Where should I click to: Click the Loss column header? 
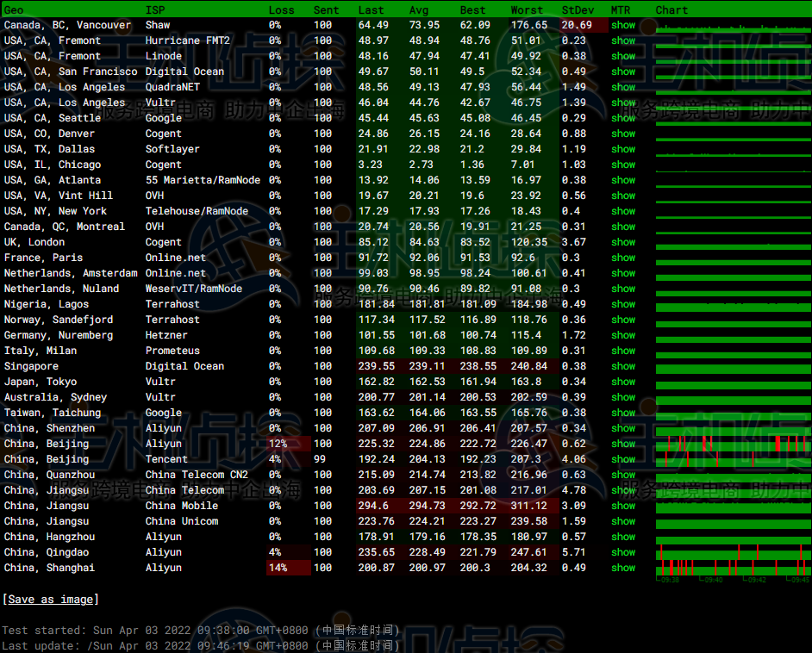[x=281, y=9]
